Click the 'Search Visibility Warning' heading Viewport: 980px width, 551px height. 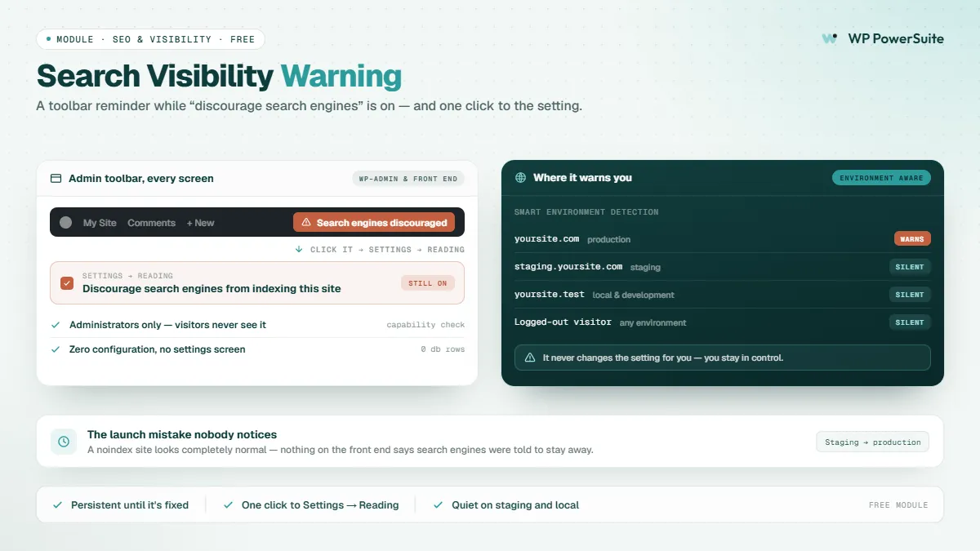click(219, 76)
